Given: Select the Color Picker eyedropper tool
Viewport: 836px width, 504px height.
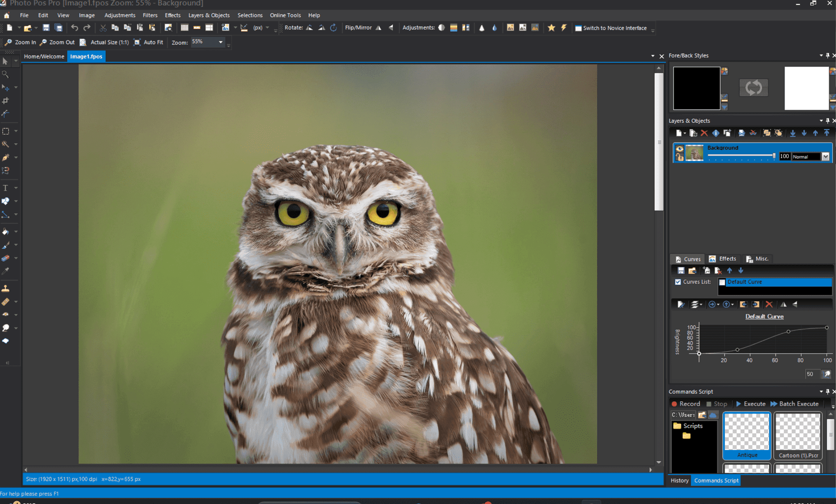Looking at the screenshot, I should pyautogui.click(x=6, y=271).
